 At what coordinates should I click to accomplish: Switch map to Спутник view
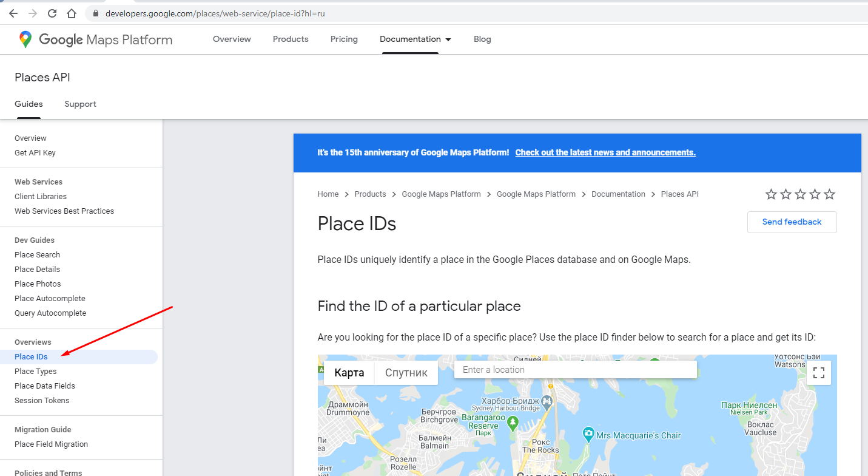point(406,373)
